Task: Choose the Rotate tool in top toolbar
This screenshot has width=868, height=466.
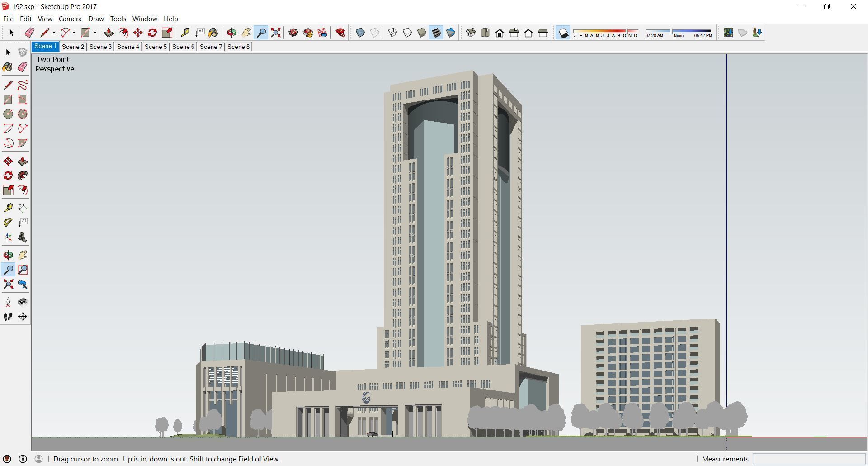Action: pos(152,33)
